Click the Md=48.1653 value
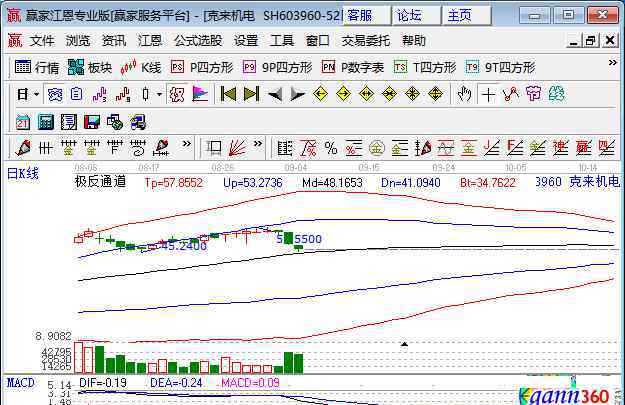 [x=332, y=183]
